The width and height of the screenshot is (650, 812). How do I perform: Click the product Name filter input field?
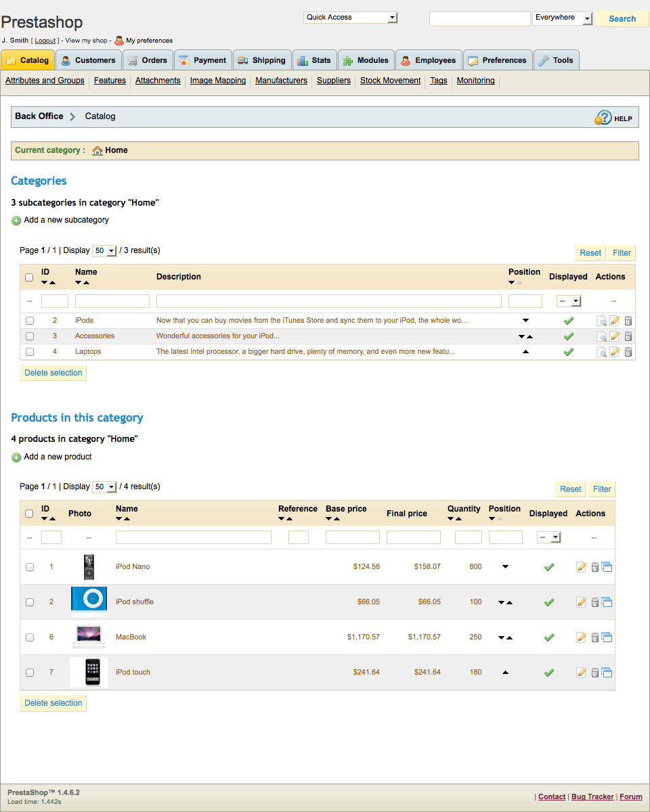point(193,537)
